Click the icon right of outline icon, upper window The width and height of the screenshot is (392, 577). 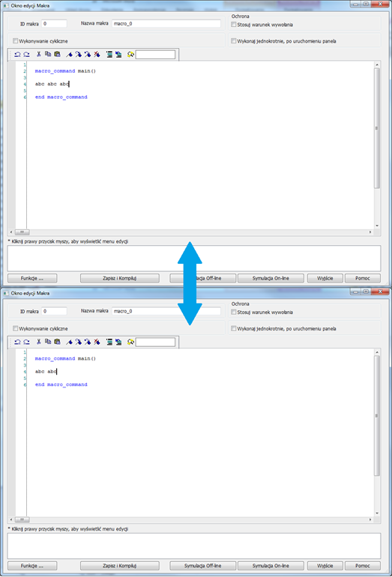tap(118, 55)
